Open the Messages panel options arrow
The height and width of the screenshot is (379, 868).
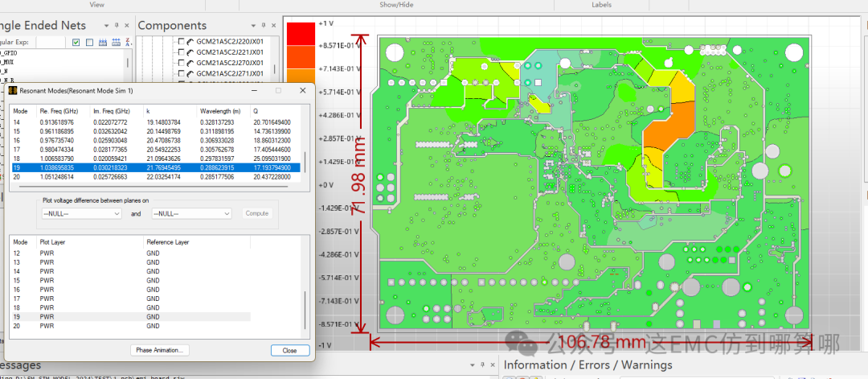tap(473, 365)
